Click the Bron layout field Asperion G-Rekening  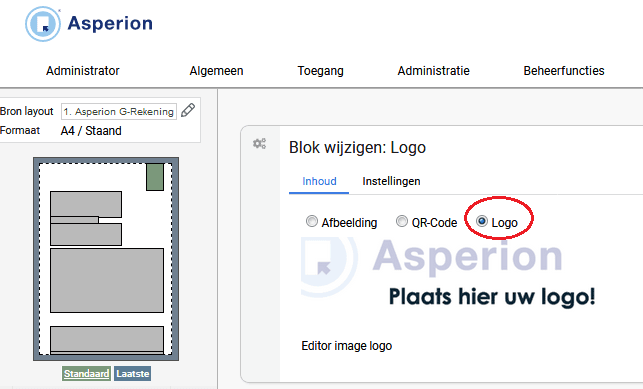tap(119, 111)
